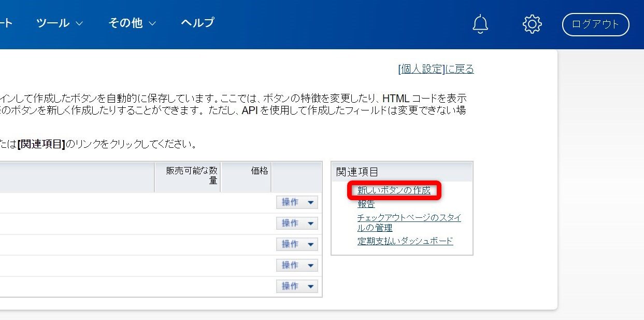
Task: Click the [個人設定]に戻る link
Action: coord(436,69)
